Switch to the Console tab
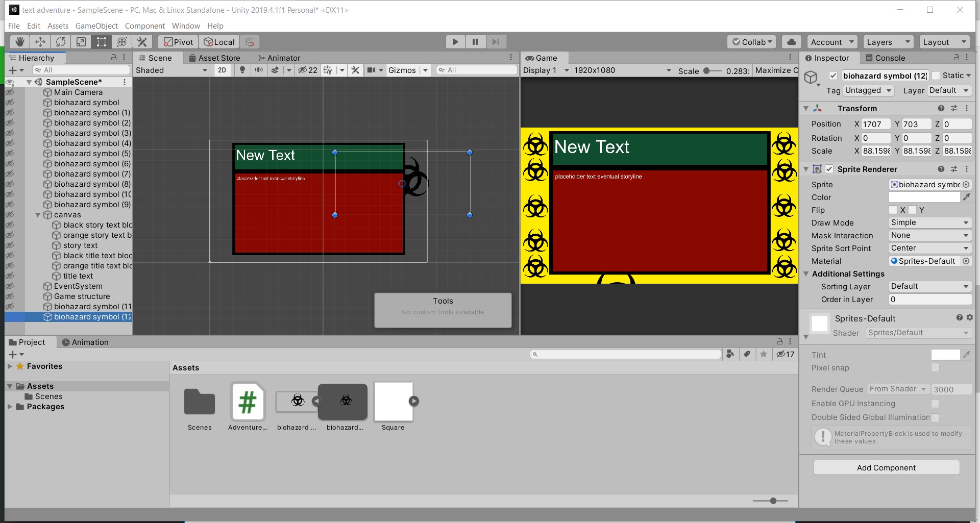 [890, 58]
